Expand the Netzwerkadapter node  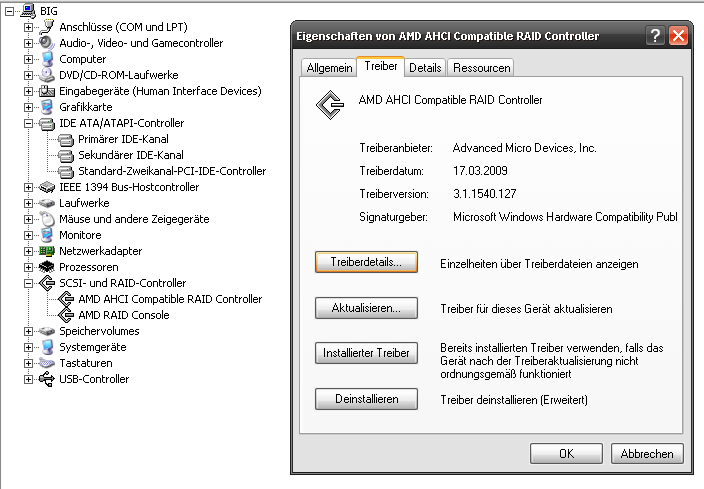click(28, 251)
